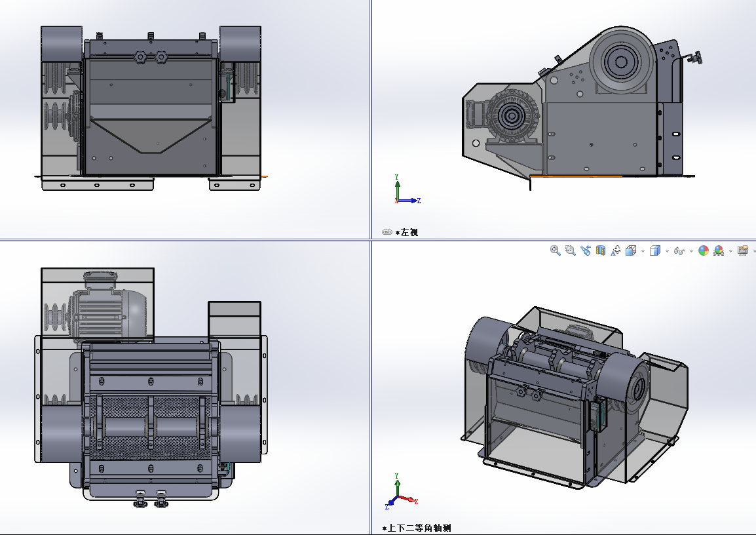Click the Display Style cube icon
The image size is (756, 535).
pyautogui.click(x=654, y=250)
